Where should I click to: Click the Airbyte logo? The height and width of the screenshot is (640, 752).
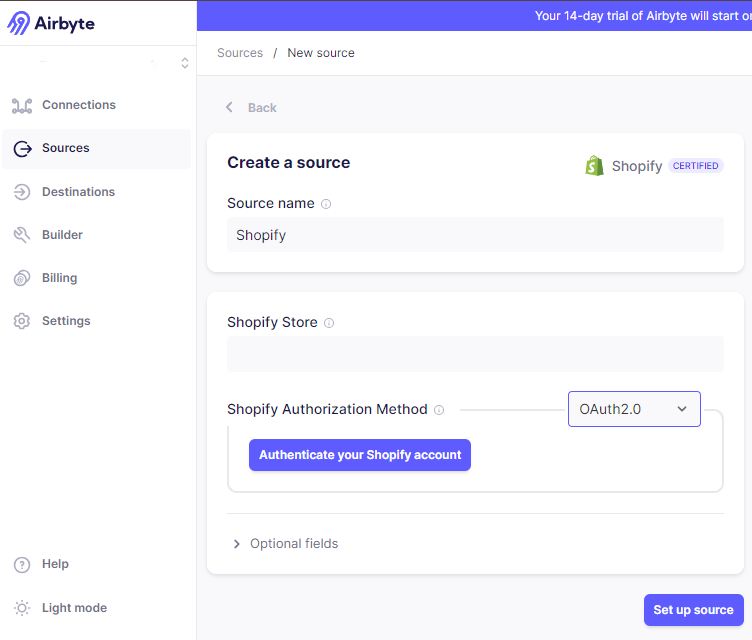(x=51, y=23)
